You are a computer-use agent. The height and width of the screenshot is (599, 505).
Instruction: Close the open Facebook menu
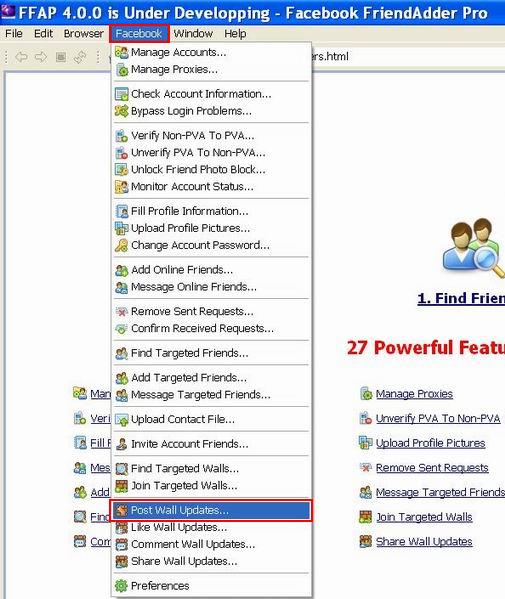click(139, 34)
